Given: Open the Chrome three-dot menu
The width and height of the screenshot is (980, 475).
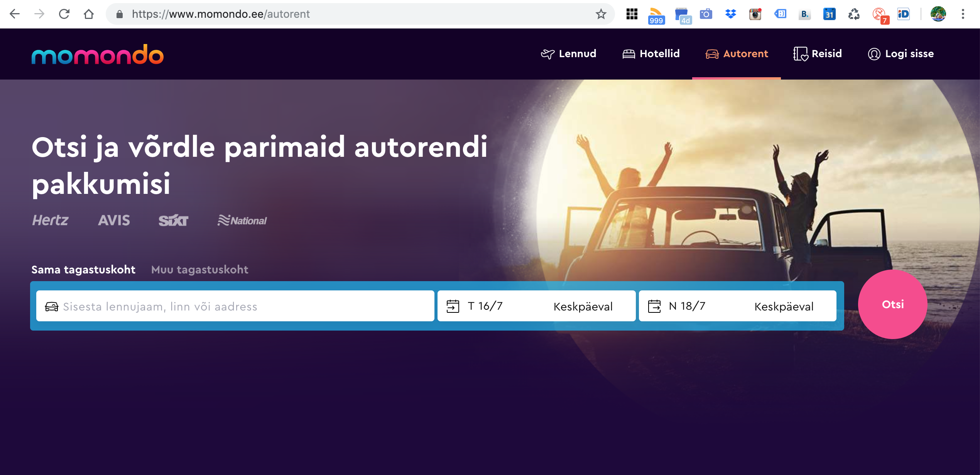Looking at the screenshot, I should (x=963, y=14).
